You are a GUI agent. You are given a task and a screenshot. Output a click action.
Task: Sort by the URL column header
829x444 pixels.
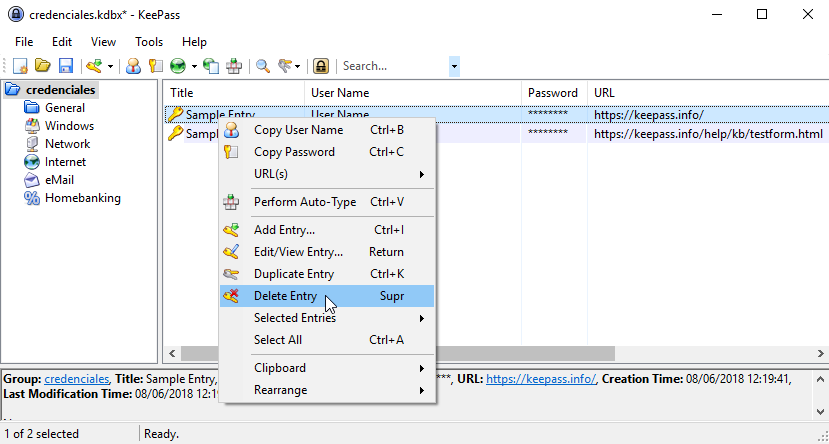coord(708,93)
